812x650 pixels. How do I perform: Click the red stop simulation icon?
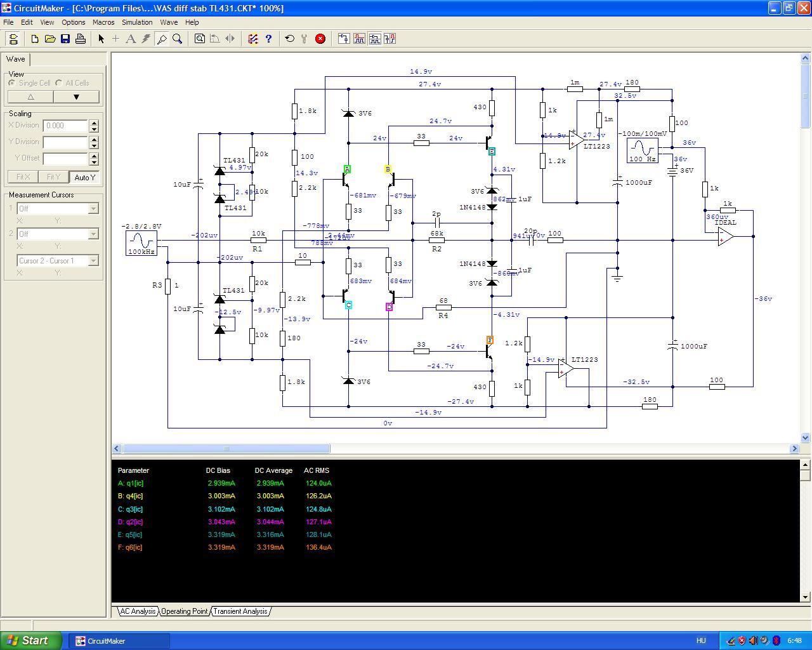point(320,39)
